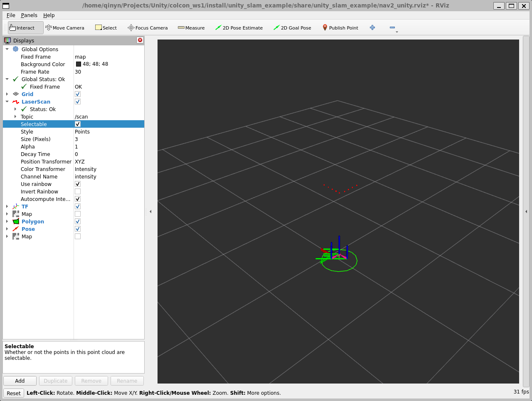Collapse the Global Options tree node
532x401 pixels.
[7, 49]
